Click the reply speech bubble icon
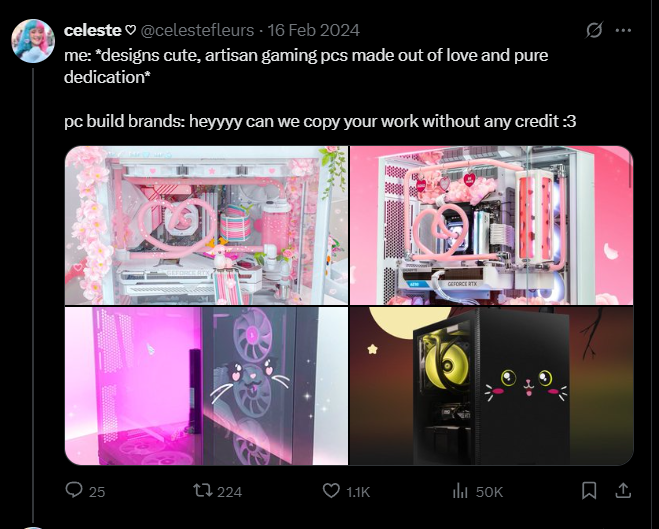This screenshot has width=659, height=529. 74,490
